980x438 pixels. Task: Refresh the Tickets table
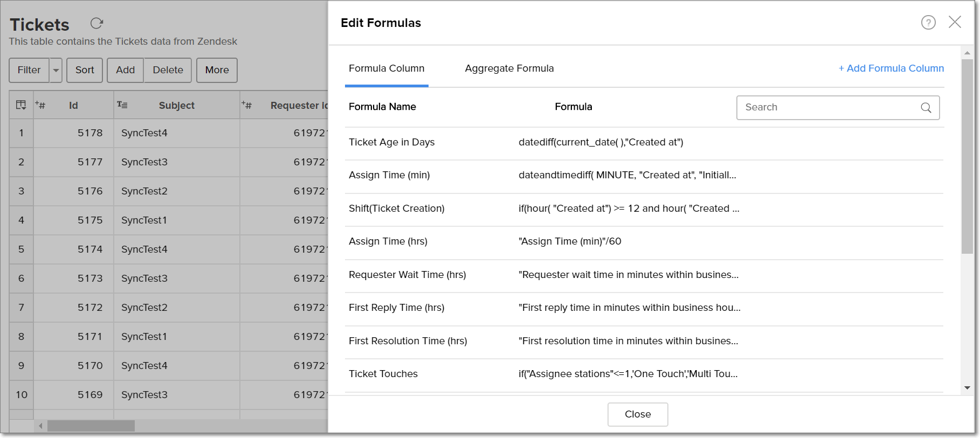(96, 23)
